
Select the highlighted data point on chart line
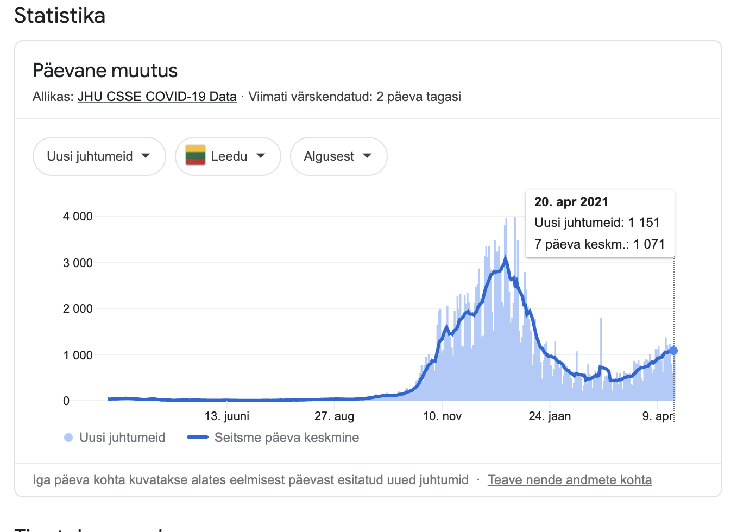[x=673, y=351]
